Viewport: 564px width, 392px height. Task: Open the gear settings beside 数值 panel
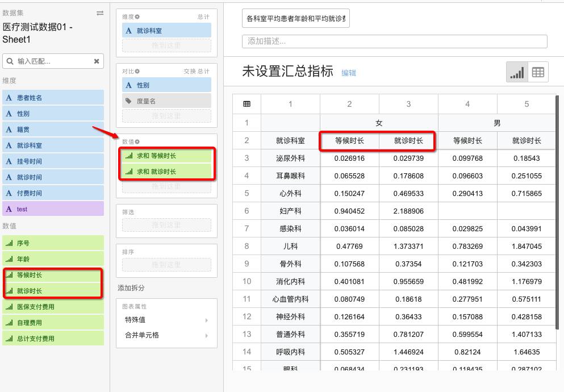point(137,141)
